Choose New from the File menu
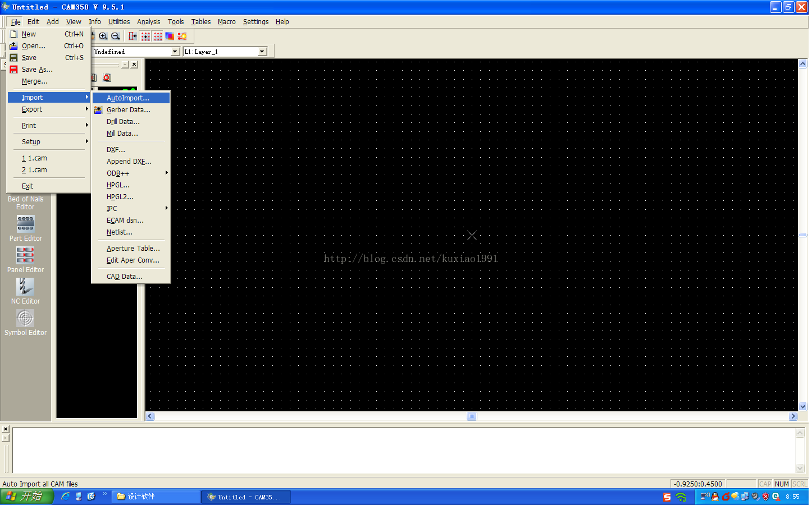 [x=49, y=34]
